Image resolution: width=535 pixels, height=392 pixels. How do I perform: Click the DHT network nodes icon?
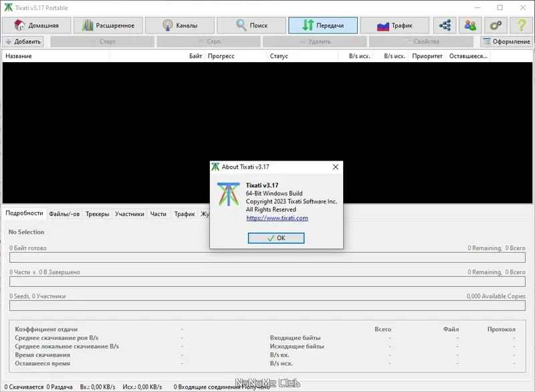[445, 25]
